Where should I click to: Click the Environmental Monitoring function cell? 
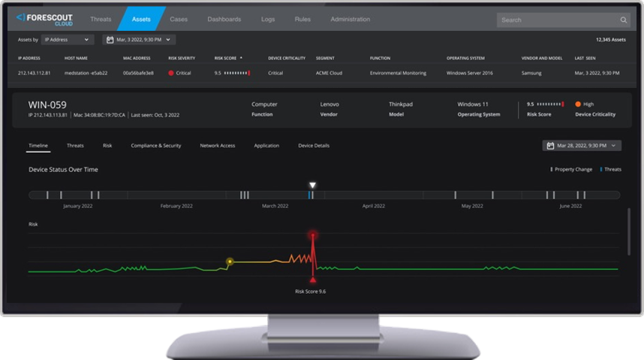tap(398, 73)
